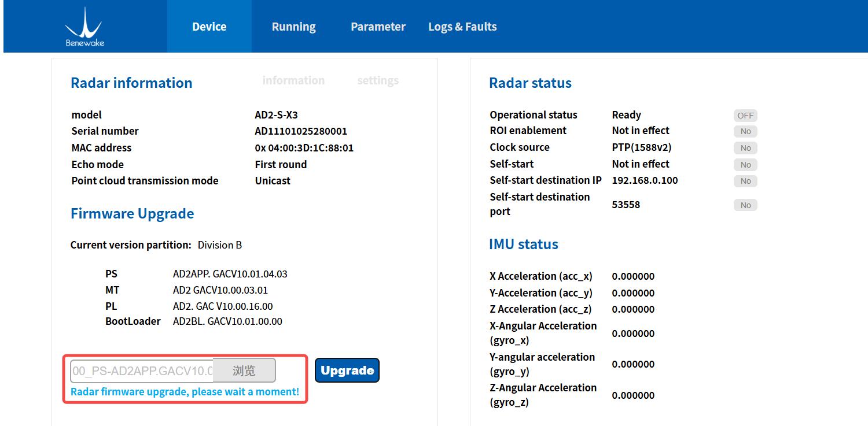This screenshot has width=868, height=426.
Task: Toggle the Self-start No switch
Action: pos(745,165)
